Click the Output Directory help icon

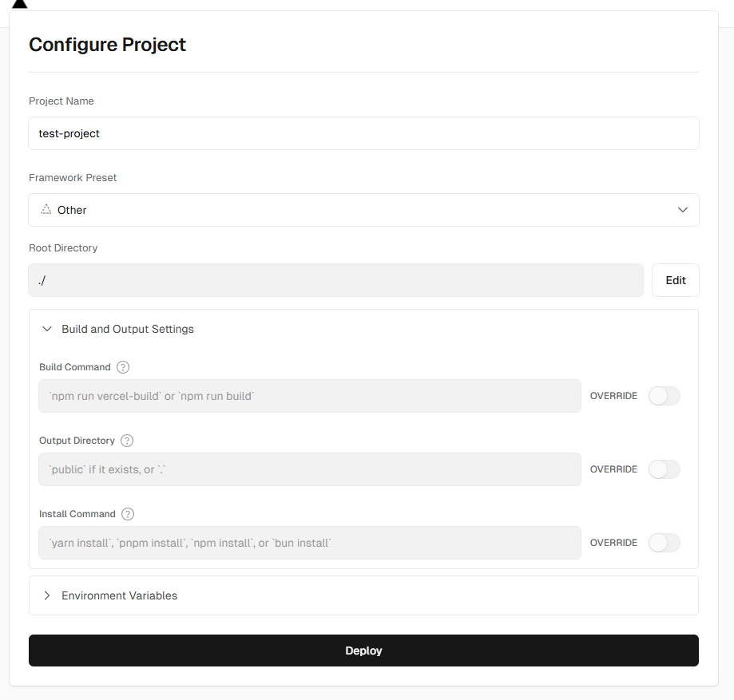[x=127, y=441]
